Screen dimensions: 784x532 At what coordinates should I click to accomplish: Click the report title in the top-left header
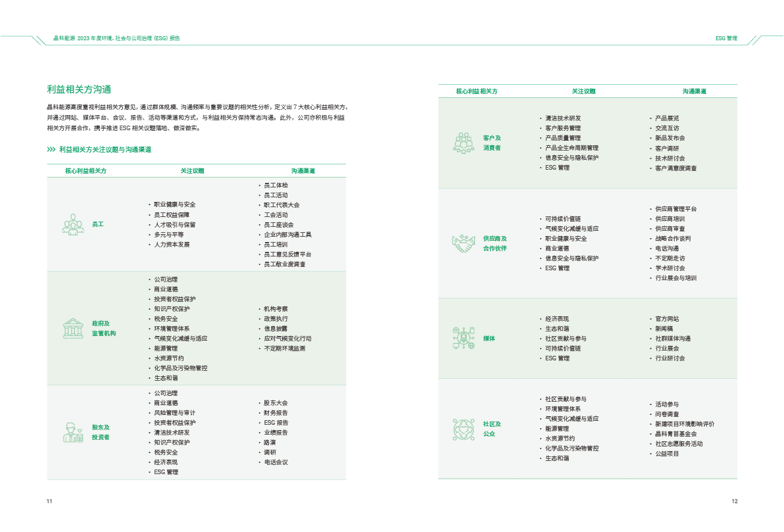click(x=116, y=38)
